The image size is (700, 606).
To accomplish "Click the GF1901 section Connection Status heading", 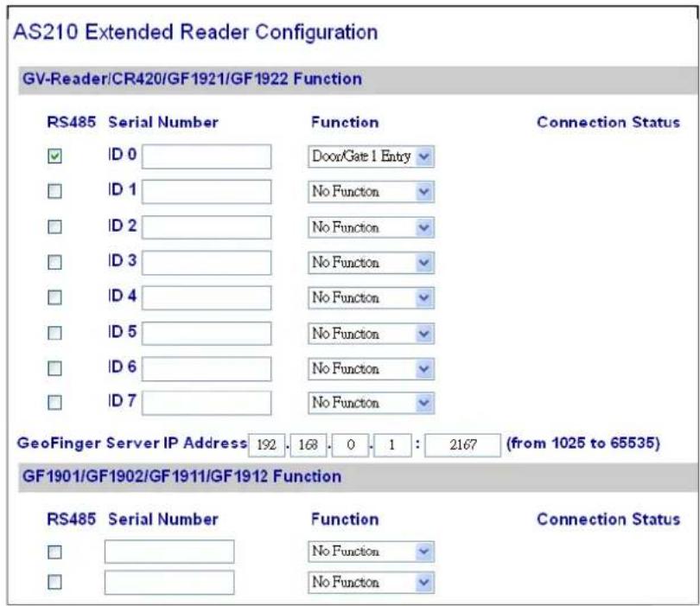I will click(x=608, y=520).
